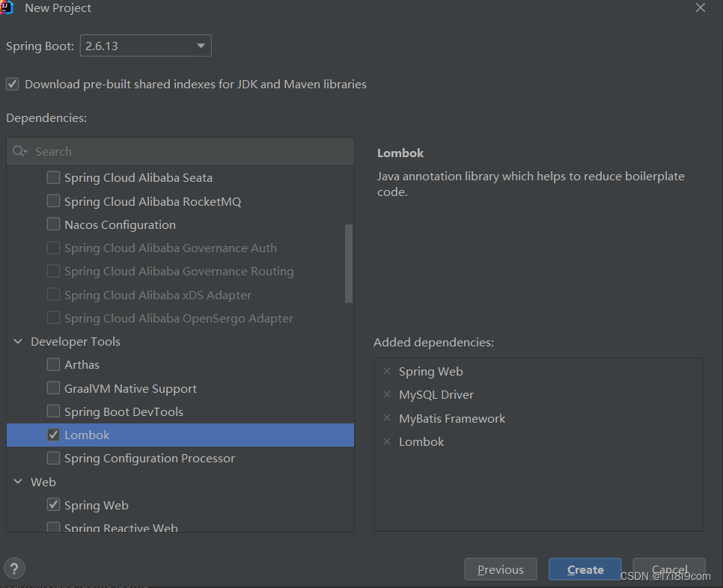Remove Spring Web from added dependencies
723x588 pixels.
(387, 371)
